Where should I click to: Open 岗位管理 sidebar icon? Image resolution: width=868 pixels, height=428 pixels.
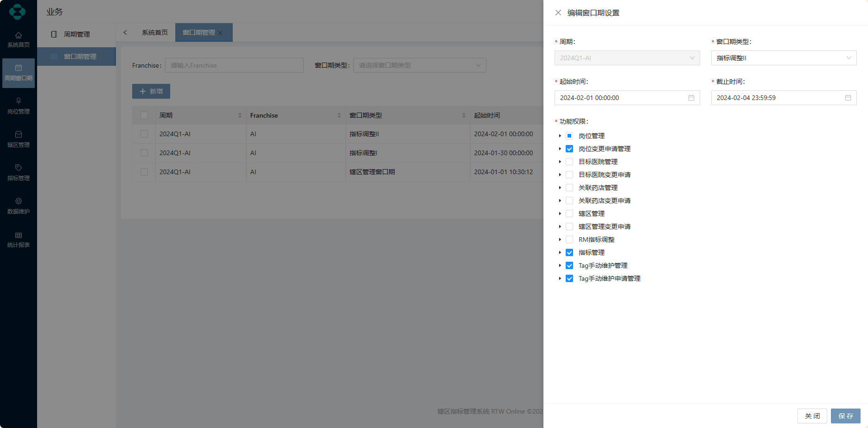click(x=19, y=101)
